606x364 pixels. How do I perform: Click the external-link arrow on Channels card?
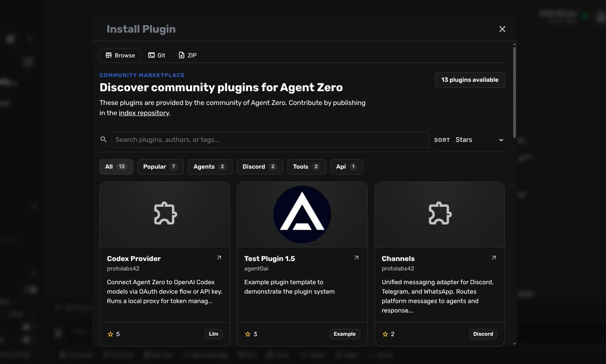click(x=494, y=257)
